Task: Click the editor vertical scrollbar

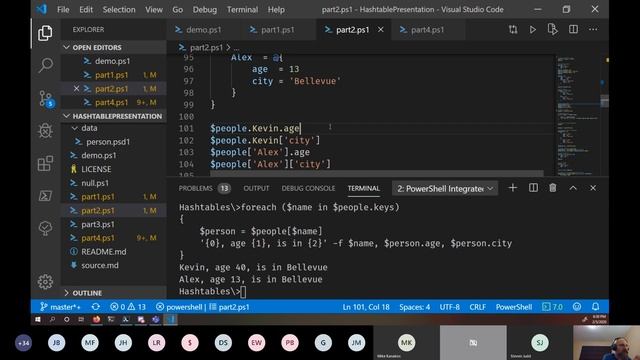Action: point(604,116)
